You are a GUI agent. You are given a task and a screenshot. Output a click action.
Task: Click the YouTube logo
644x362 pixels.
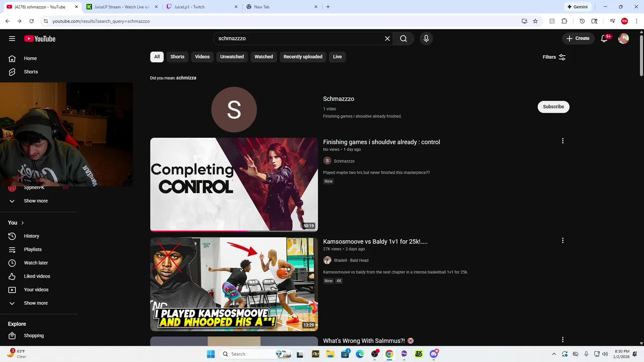click(40, 39)
